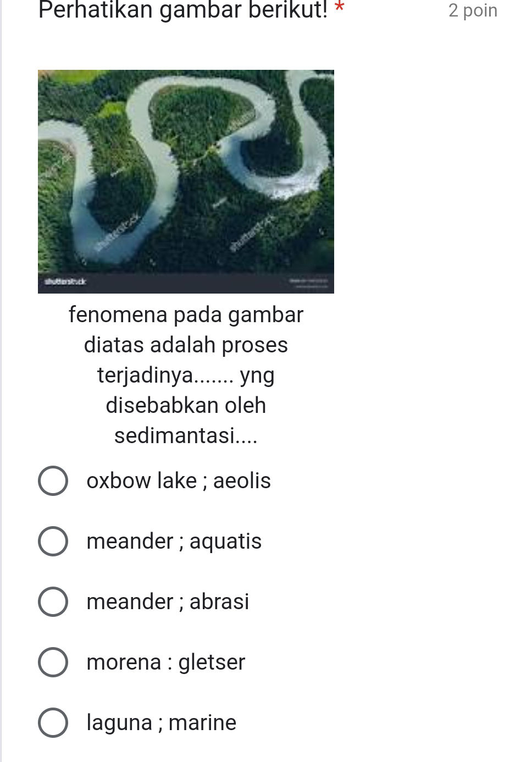Select the "oxbow lake ; aeolis" radio button
The image size is (532, 762).
point(52,481)
